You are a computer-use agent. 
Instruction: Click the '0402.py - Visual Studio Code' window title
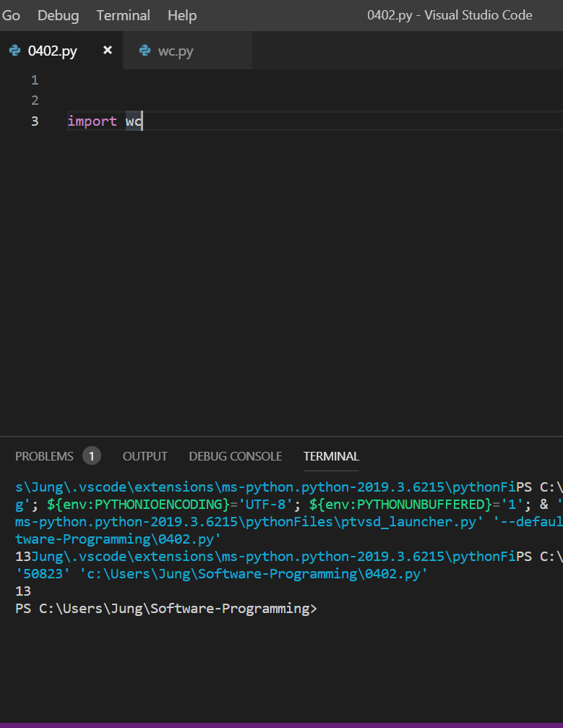[x=450, y=15]
